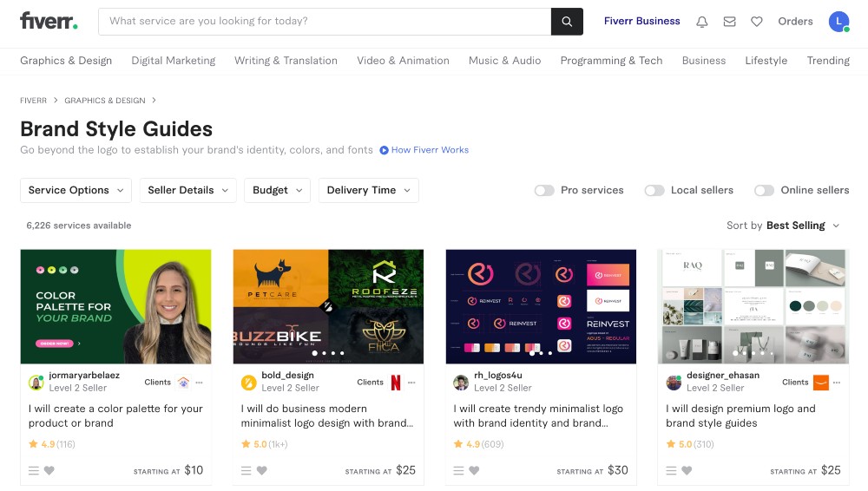The width and height of the screenshot is (868, 491).
Task: Open the favorites heart in header
Action: 757,22
